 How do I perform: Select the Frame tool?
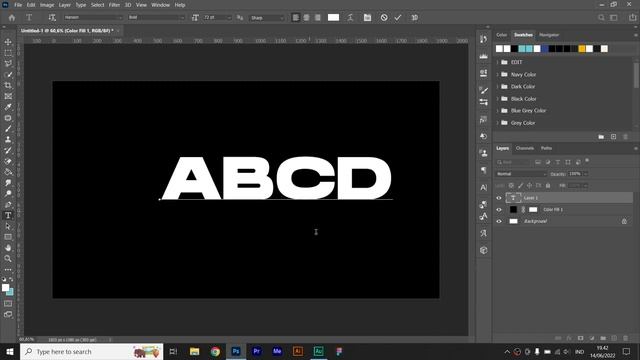point(8,96)
